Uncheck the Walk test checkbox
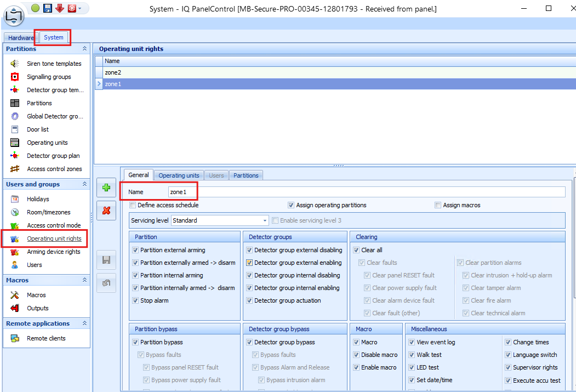 pos(412,355)
